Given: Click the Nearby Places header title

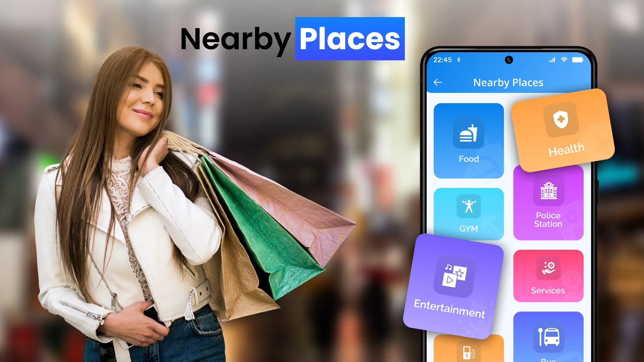Looking at the screenshot, I should pos(508,82).
